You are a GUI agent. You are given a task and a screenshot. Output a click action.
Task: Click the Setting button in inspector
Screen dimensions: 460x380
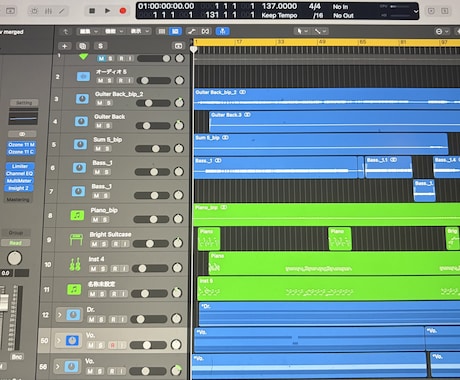[24, 103]
